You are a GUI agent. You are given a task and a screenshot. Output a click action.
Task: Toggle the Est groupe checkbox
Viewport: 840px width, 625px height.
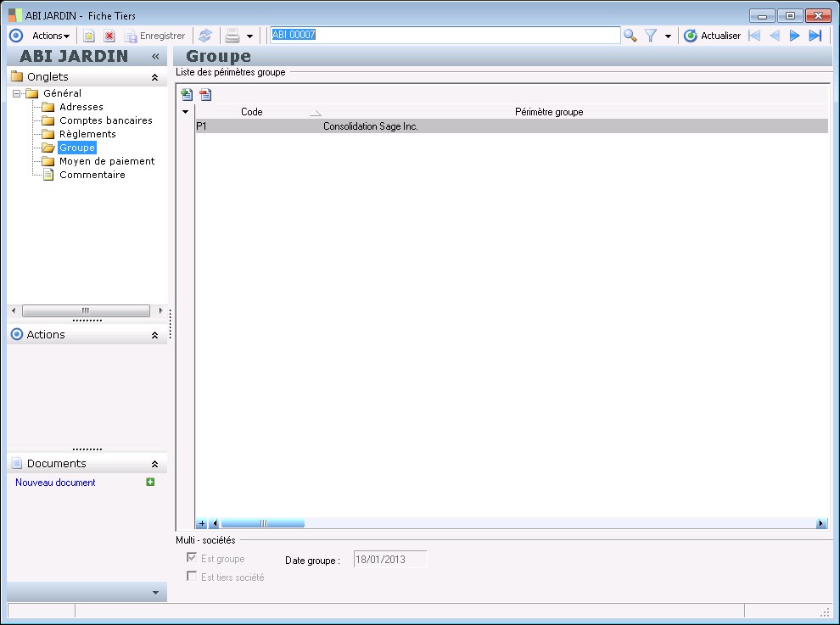click(x=192, y=558)
